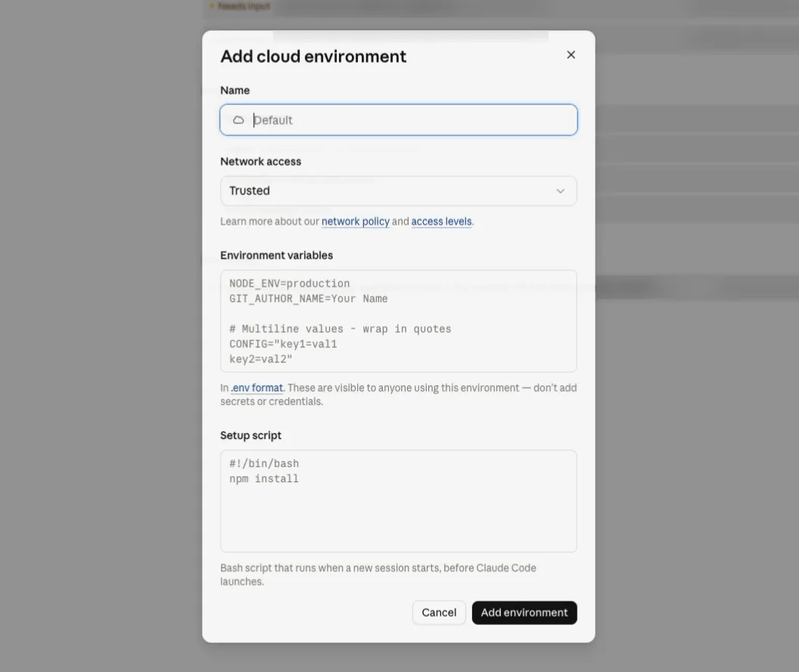Open the .env format link
The height and width of the screenshot is (672, 799).
click(256, 387)
